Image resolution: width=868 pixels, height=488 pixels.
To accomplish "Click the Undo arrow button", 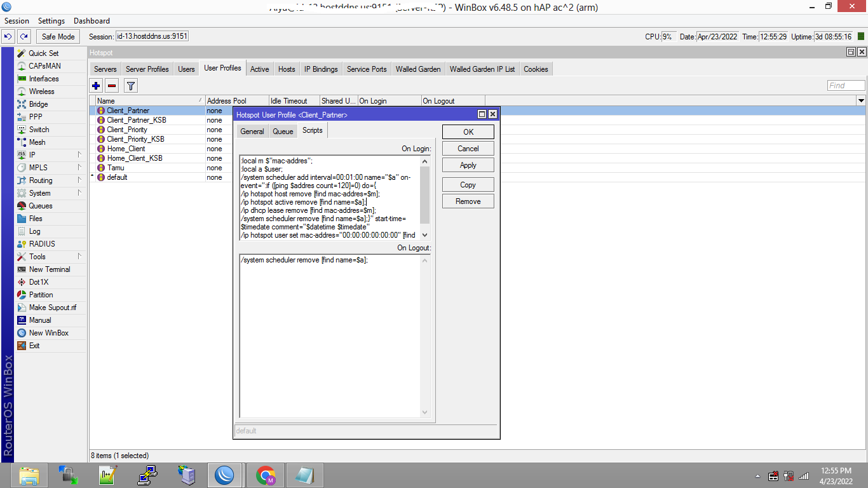I will click(x=9, y=37).
